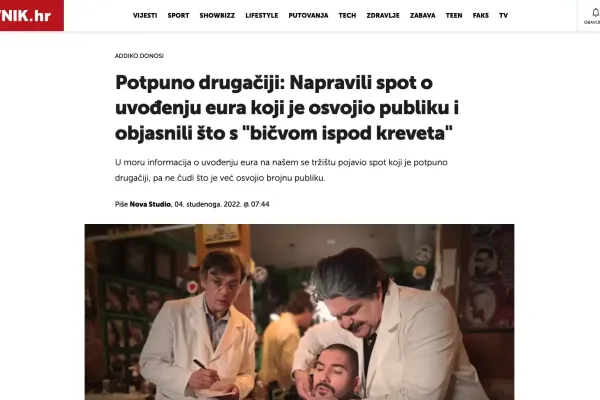
Task: Go to the SHOWBIZZ section
Action: [217, 16]
